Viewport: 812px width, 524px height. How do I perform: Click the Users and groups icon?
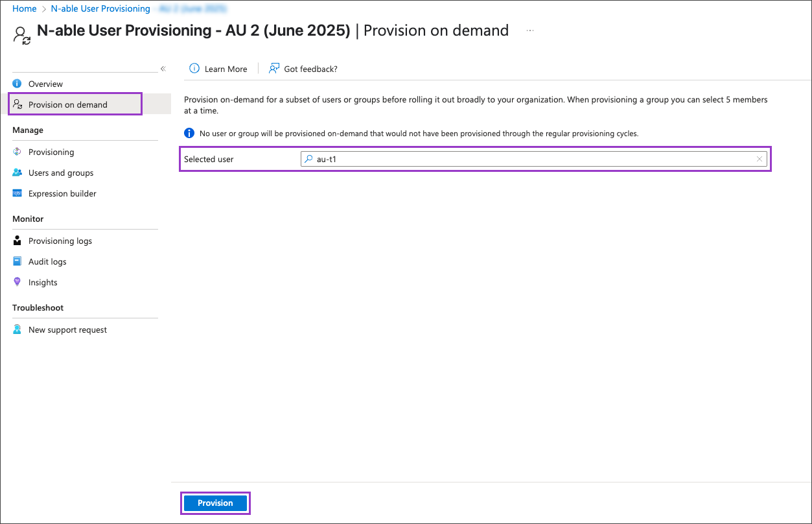pyautogui.click(x=17, y=173)
